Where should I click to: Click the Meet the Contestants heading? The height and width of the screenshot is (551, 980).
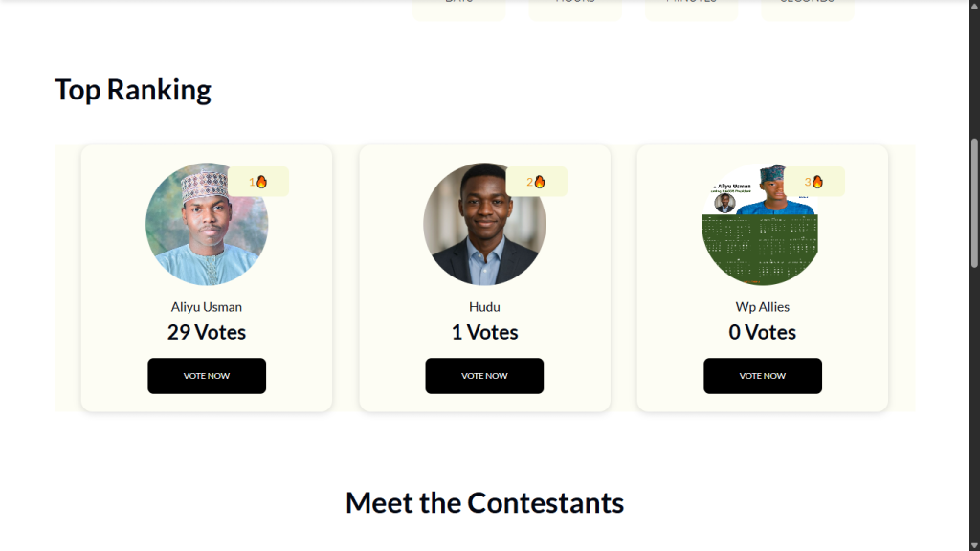[484, 503]
